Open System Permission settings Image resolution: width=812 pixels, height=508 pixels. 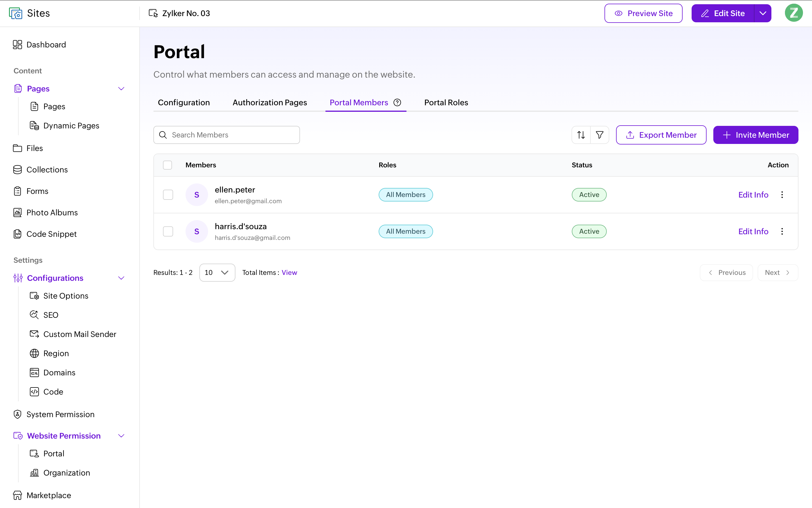pos(54,414)
